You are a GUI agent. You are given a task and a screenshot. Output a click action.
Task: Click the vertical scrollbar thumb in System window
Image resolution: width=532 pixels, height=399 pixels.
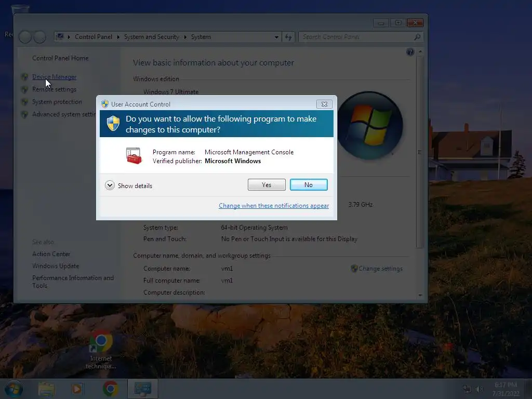pyautogui.click(x=420, y=152)
